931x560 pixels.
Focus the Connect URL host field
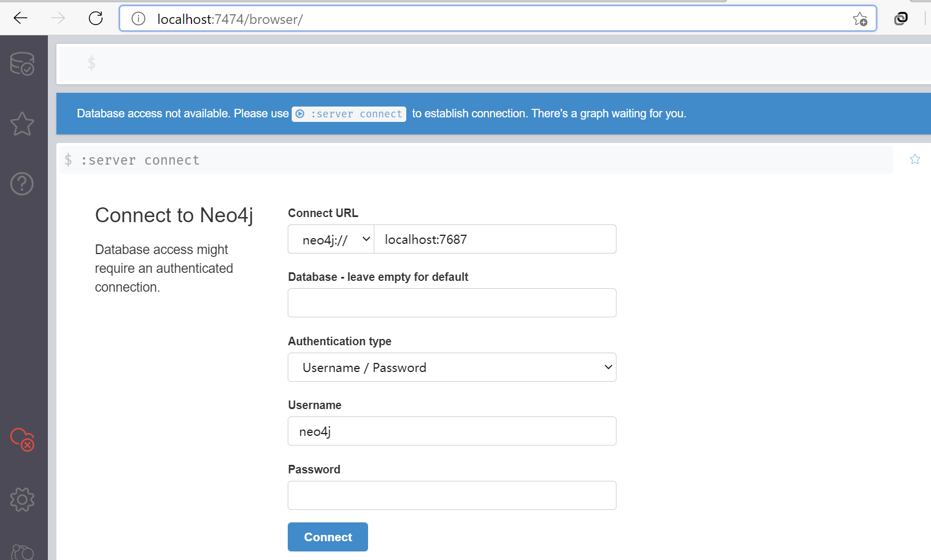(x=495, y=239)
